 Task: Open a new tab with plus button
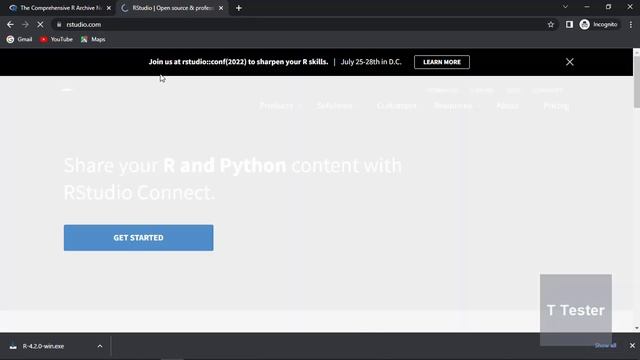pos(239,8)
